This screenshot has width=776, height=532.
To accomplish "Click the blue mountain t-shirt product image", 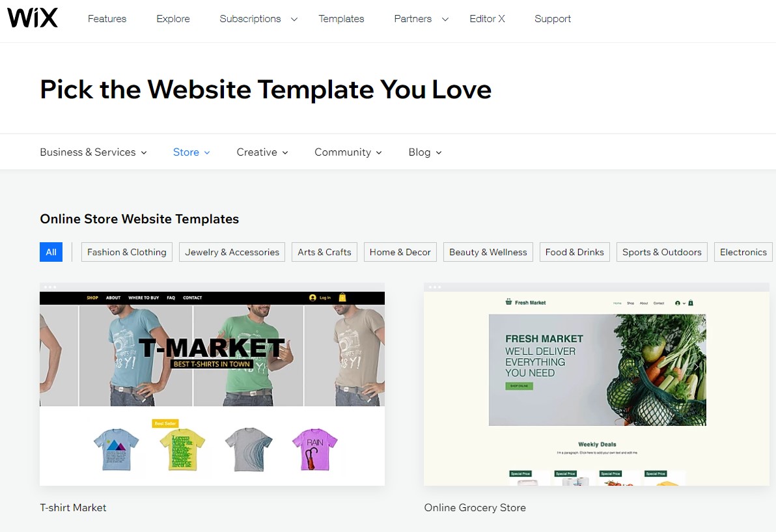I will pyautogui.click(x=117, y=449).
